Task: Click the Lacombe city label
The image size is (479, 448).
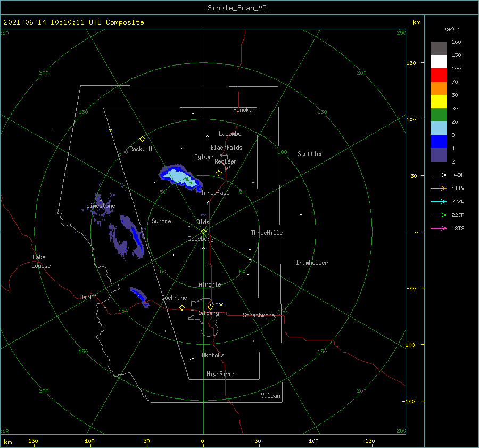Action: coord(230,134)
